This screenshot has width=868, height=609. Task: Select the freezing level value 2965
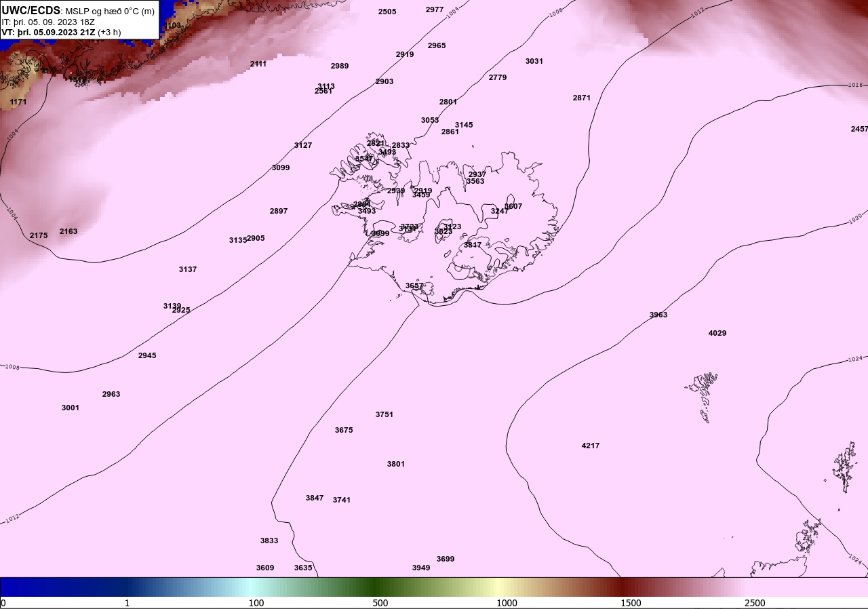(x=437, y=45)
